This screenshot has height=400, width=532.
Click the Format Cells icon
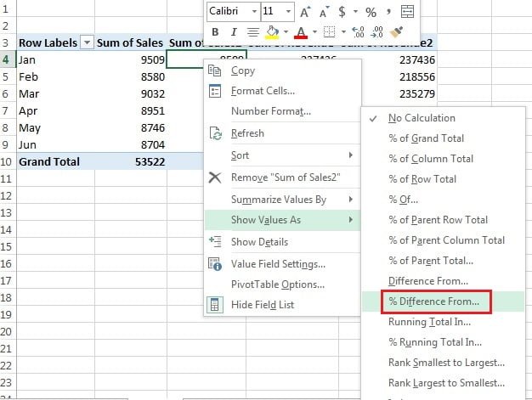[x=215, y=91]
